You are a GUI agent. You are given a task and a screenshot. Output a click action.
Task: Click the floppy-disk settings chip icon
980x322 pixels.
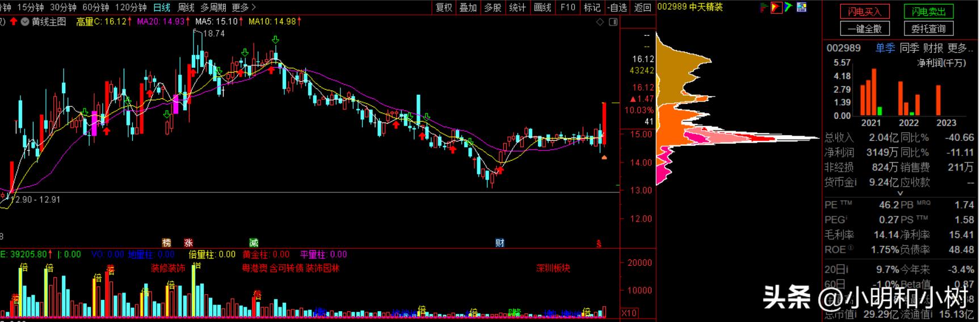coord(802,7)
